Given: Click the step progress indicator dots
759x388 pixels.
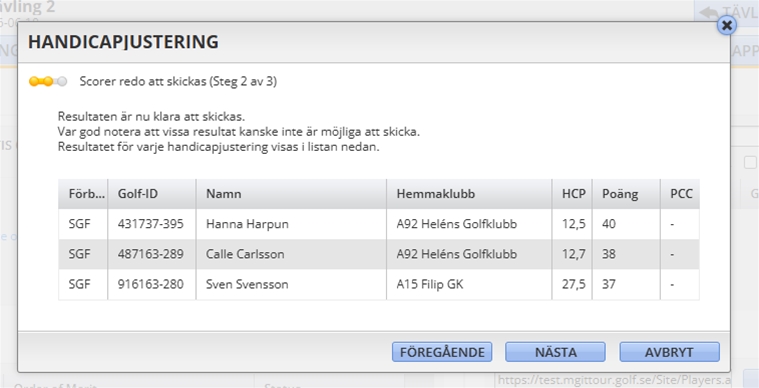Looking at the screenshot, I should pos(48,81).
